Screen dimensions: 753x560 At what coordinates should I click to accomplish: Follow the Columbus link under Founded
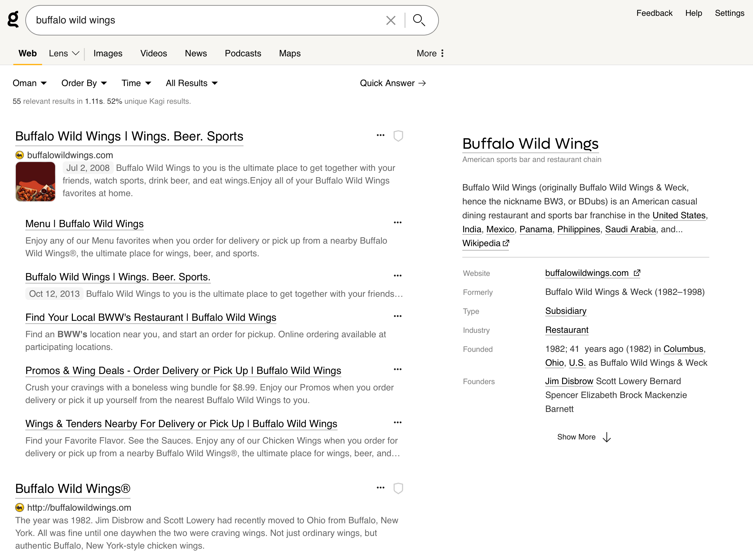pyautogui.click(x=683, y=349)
